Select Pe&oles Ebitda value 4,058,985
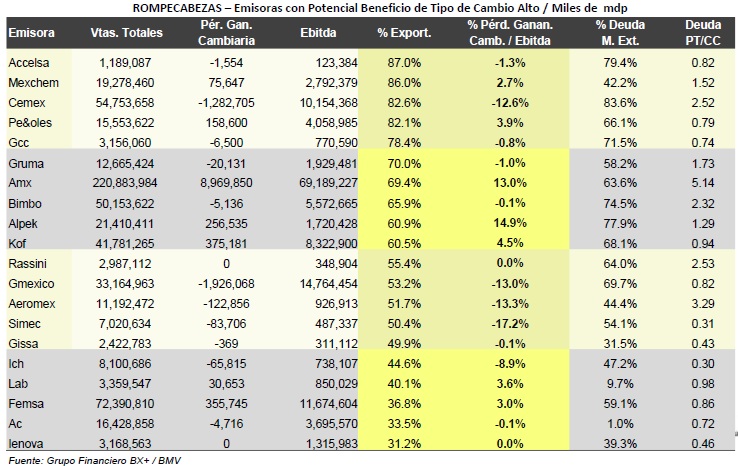Screen dimensions: 738x466 coord(331,123)
